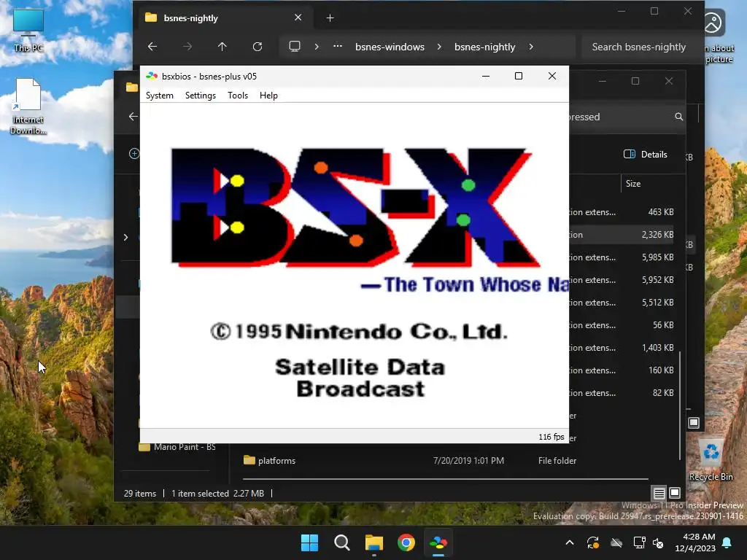The height and width of the screenshot is (560, 747).
Task: Show hidden breadcrumb path via ellipsis
Action: (338, 47)
